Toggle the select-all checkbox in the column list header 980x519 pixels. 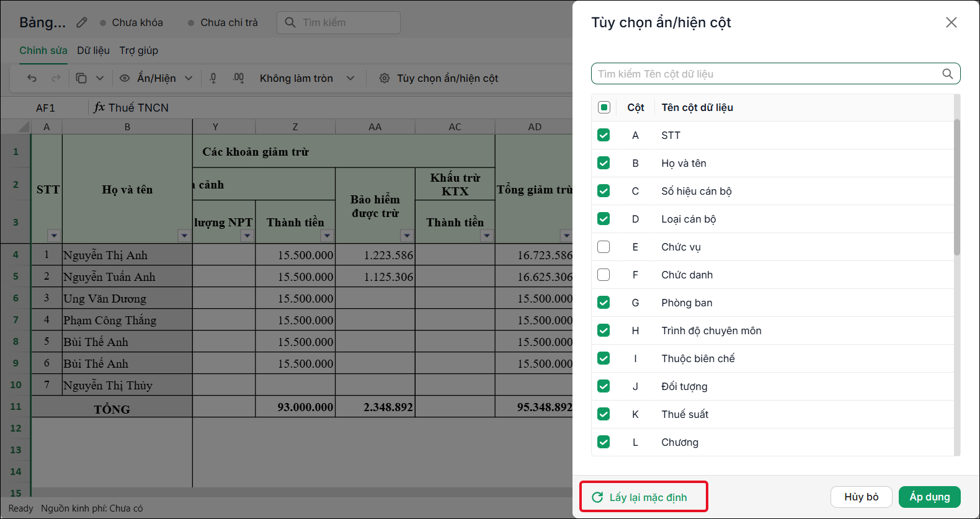tap(604, 107)
